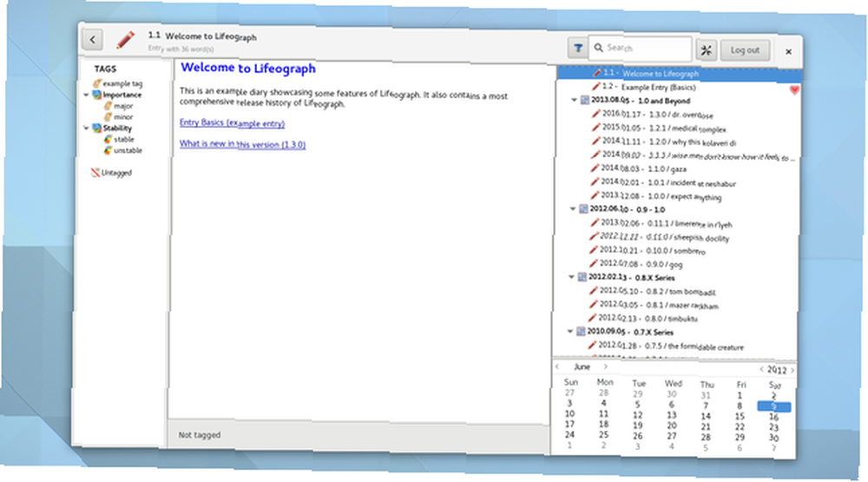Collapse the Importance tag category
Image resolution: width=868 pixels, height=482 pixels.
86,95
